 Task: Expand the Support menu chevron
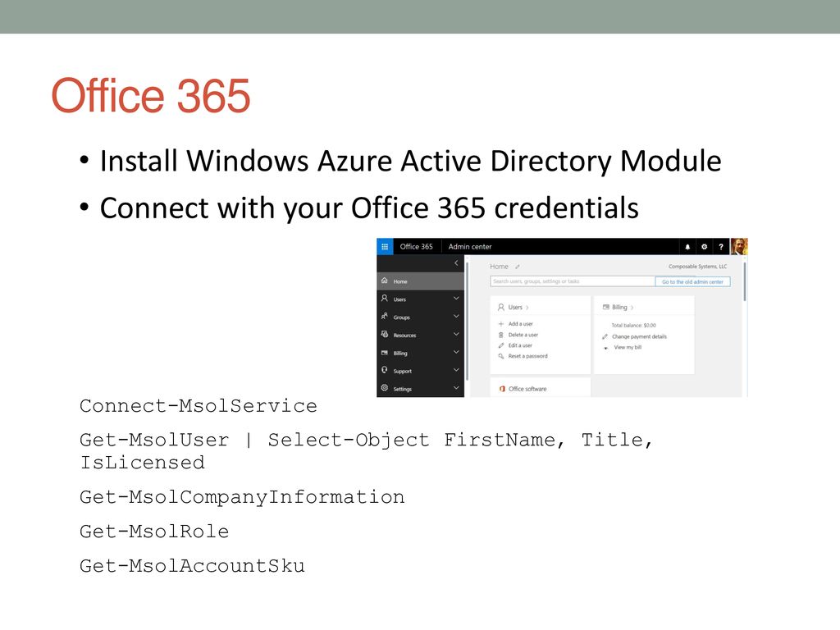click(456, 370)
